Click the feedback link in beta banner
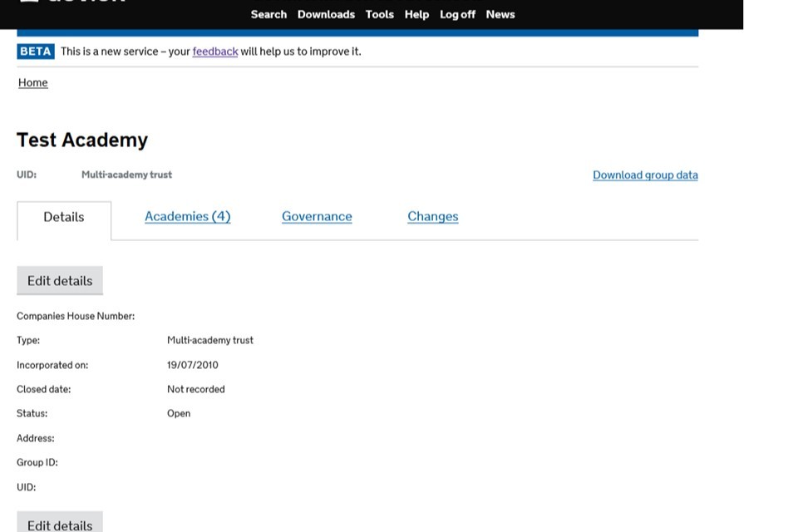The height and width of the screenshot is (532, 798). click(215, 52)
